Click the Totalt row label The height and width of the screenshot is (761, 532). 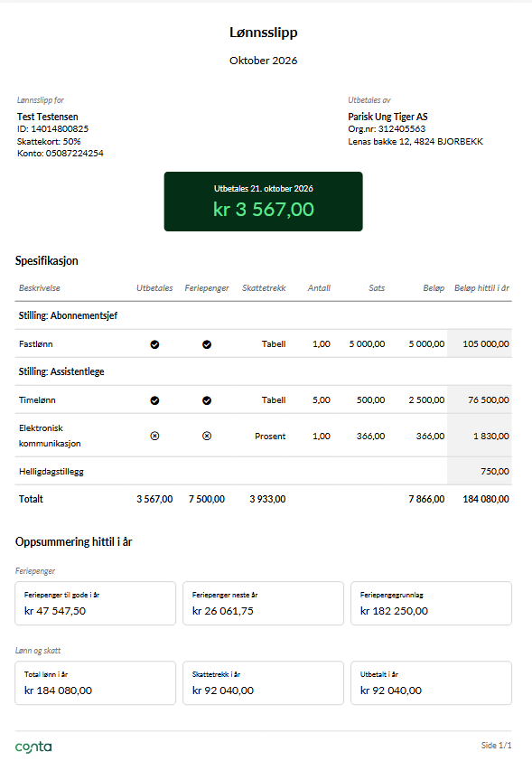coord(31,499)
